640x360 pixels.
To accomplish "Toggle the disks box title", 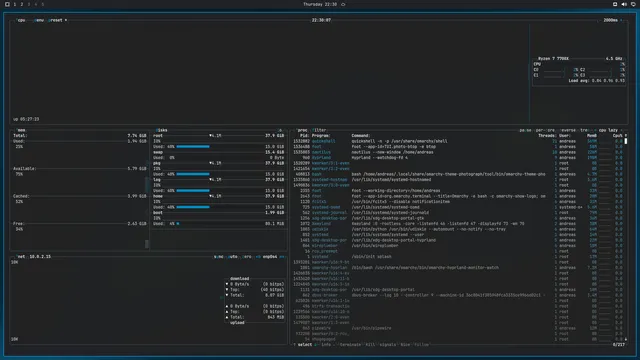I will (161, 130).
